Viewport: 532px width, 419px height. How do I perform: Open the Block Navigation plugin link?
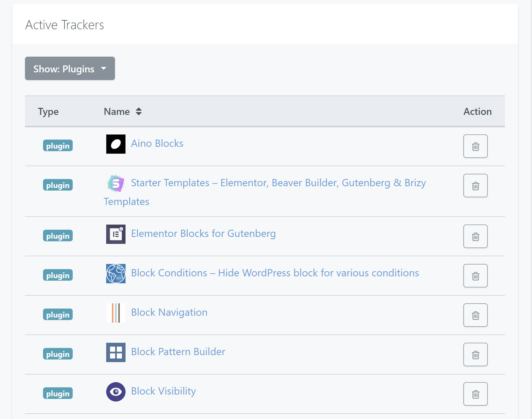pyautogui.click(x=169, y=312)
